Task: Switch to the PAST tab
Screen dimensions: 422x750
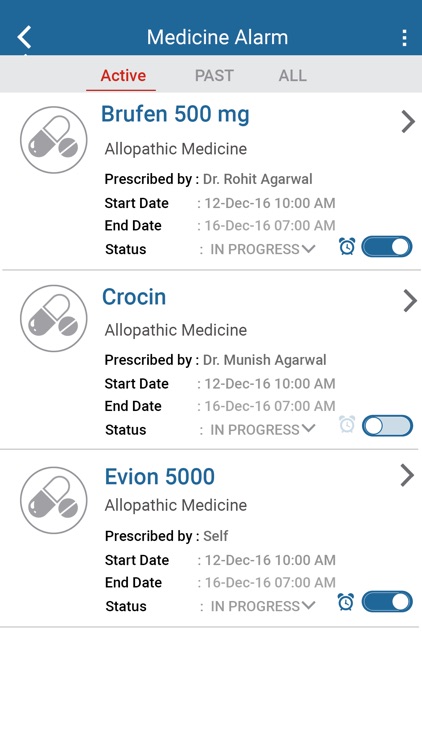Action: 214,76
